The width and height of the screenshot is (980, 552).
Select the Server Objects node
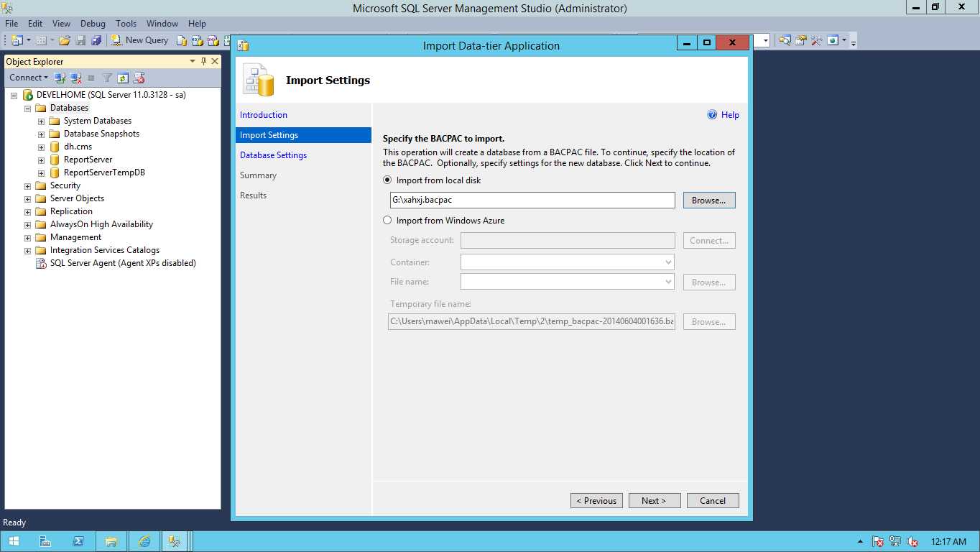tap(77, 198)
